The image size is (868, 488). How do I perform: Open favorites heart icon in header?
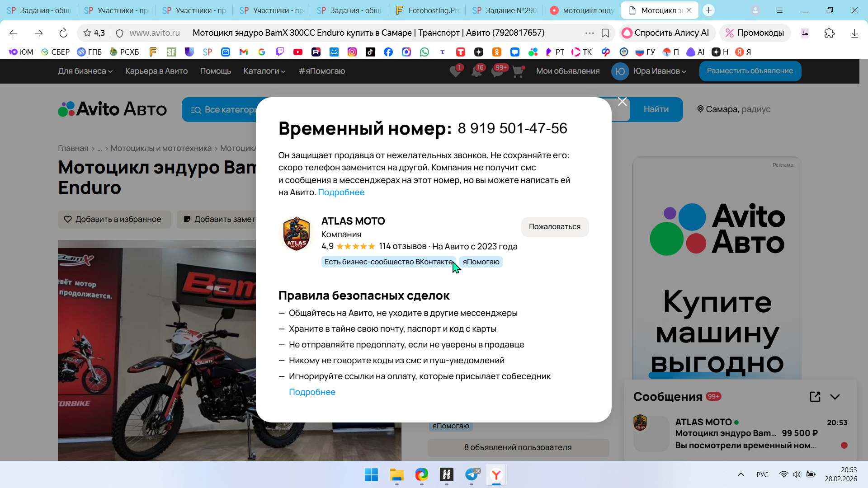click(455, 71)
